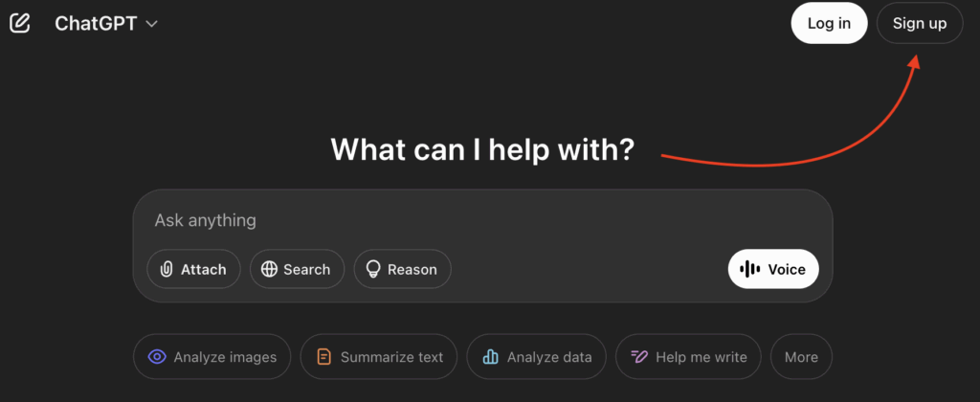Toggle the Search globe option
The image size is (980, 402).
297,270
